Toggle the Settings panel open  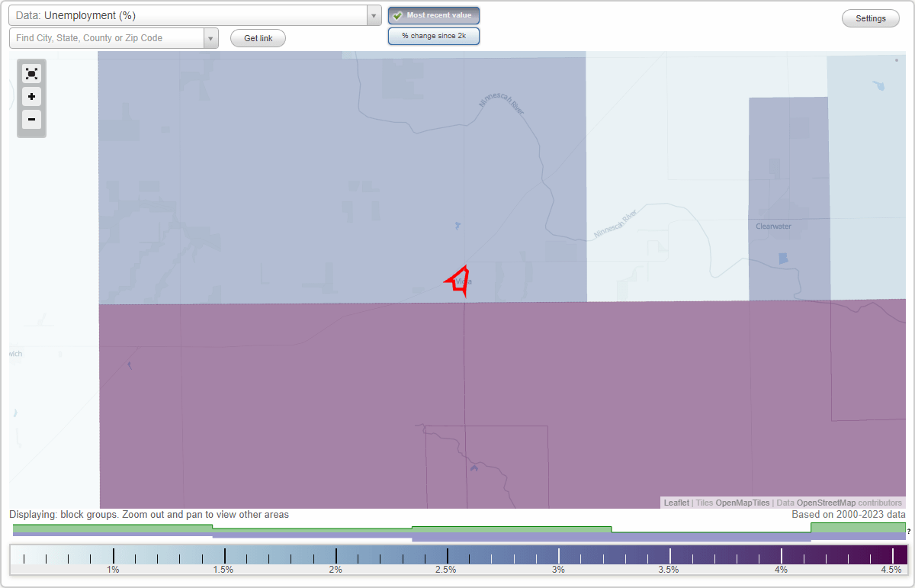point(870,18)
